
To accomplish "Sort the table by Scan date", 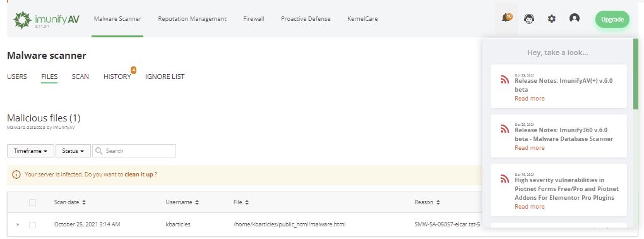I will 70,202.
